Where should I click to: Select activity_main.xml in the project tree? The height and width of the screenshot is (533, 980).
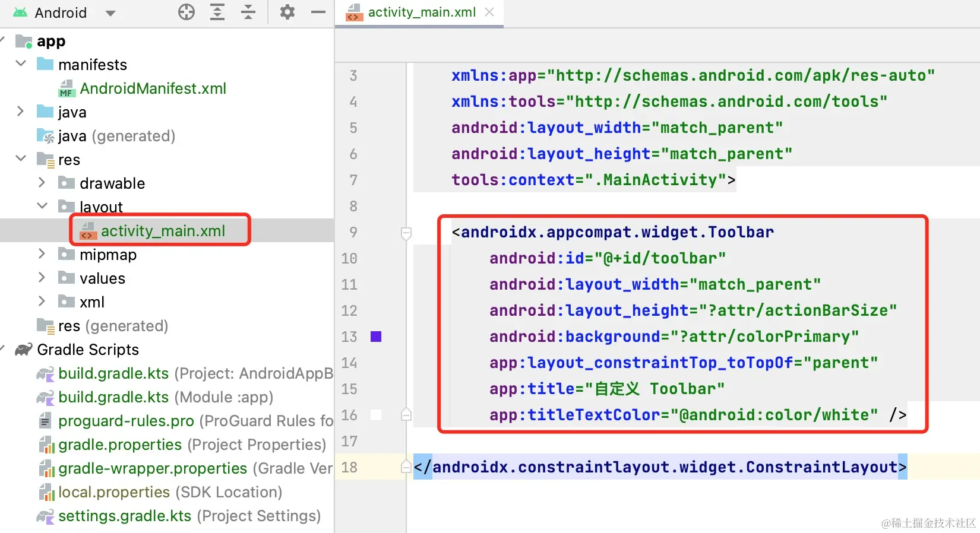click(x=163, y=231)
